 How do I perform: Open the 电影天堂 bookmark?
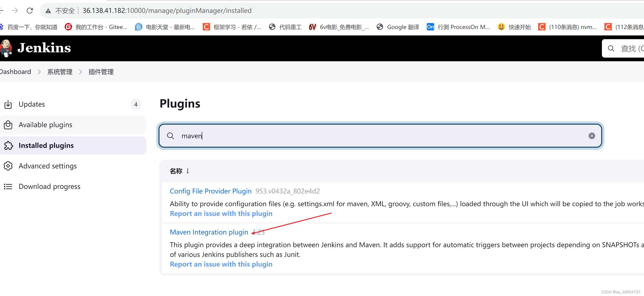pos(165,27)
